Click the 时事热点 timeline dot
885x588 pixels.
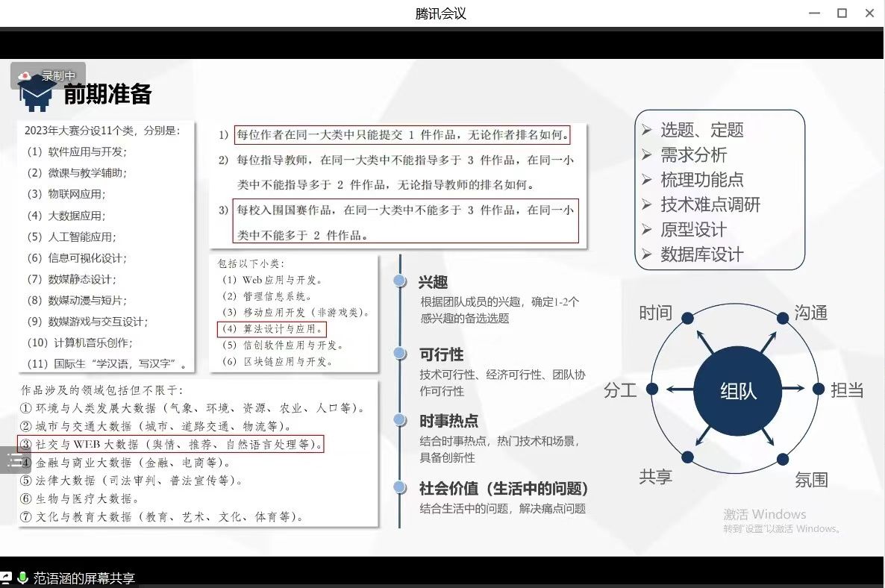pyautogui.click(x=400, y=420)
